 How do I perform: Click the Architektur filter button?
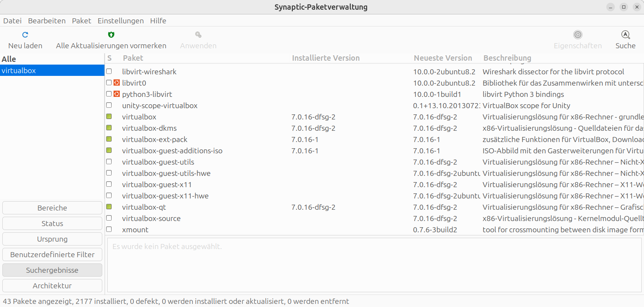[x=52, y=286]
